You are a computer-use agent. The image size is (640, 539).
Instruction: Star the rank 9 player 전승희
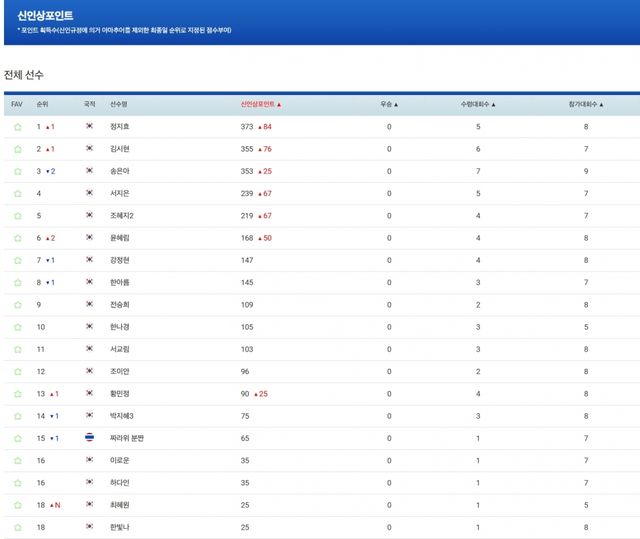(17, 305)
